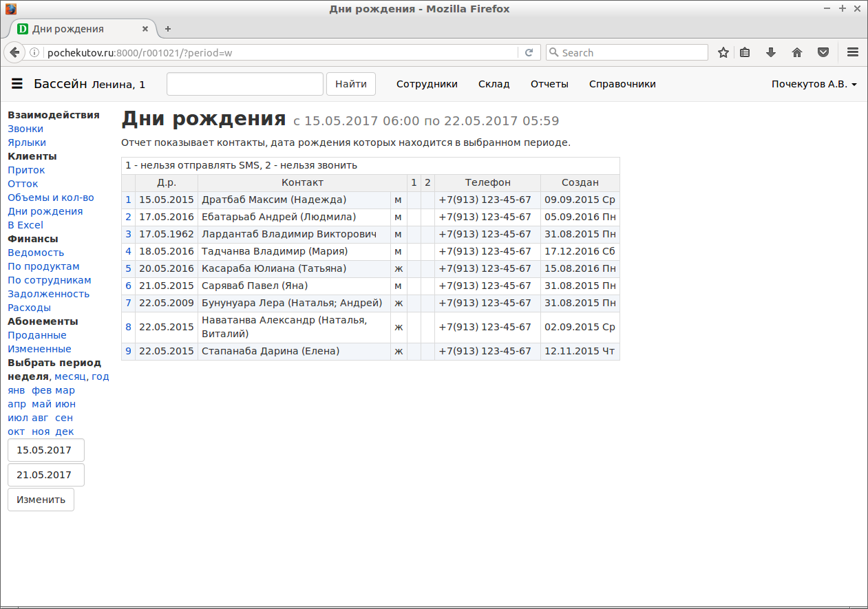
Task: Open Дни рождения sidebar link
Action: click(x=45, y=211)
